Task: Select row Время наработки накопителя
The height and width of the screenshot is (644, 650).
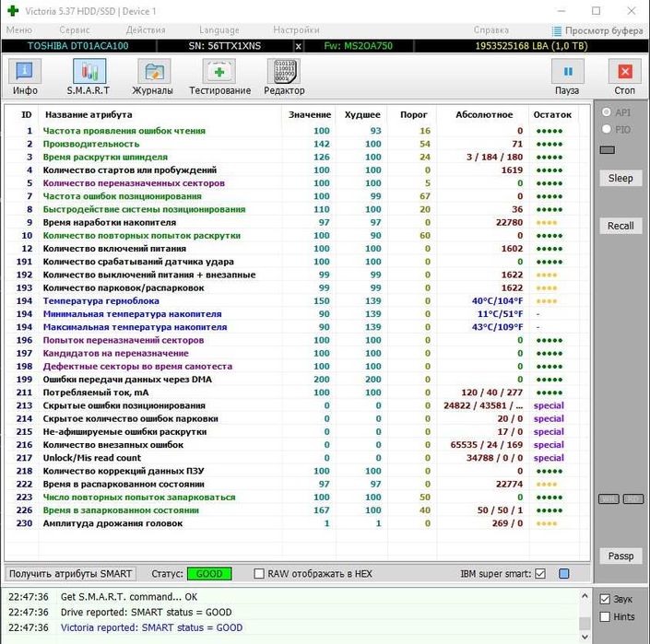Action: pyautogui.click(x=297, y=222)
